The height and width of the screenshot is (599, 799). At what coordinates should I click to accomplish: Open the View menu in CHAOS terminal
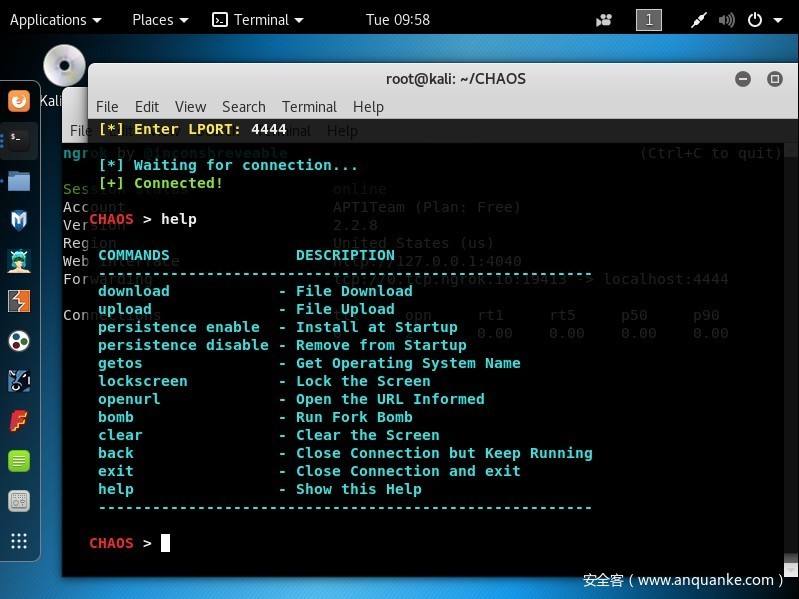pos(190,106)
